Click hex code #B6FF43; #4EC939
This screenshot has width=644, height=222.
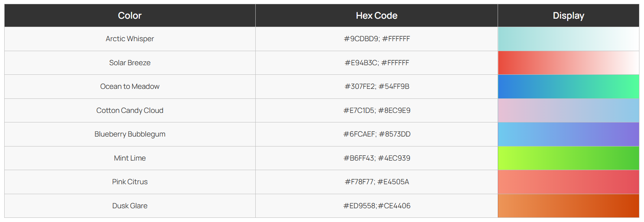point(377,158)
